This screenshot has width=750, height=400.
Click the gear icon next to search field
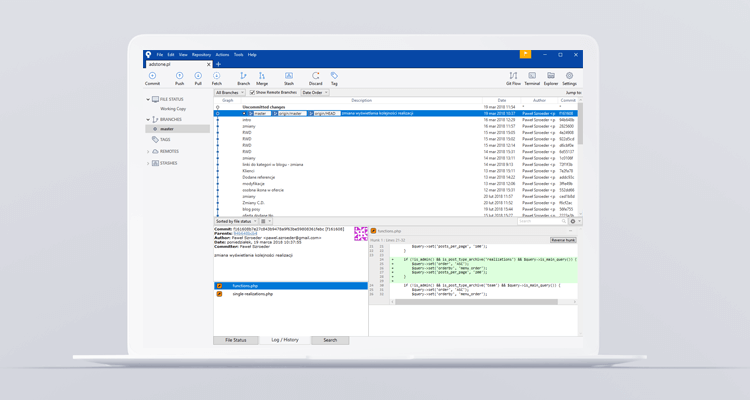(x=573, y=221)
